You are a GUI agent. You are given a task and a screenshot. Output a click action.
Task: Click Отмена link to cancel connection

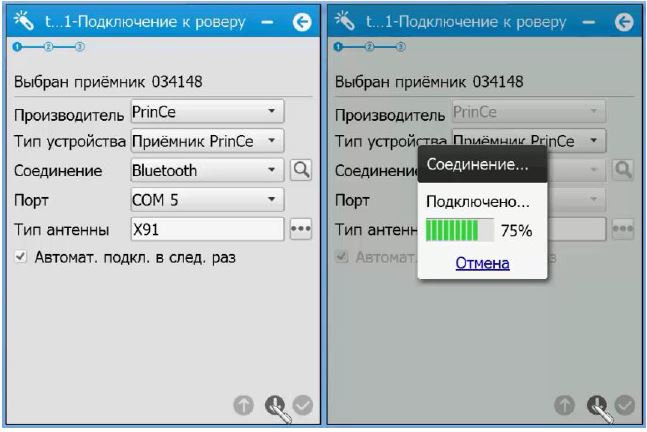click(482, 263)
